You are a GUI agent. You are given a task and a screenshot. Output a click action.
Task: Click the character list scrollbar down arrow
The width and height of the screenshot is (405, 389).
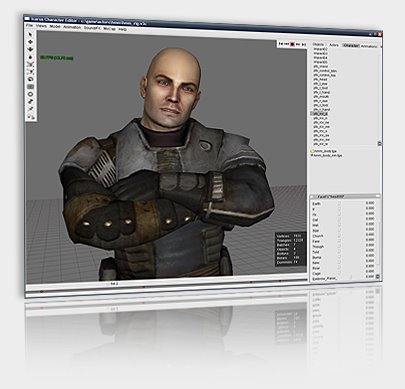pyautogui.click(x=379, y=143)
